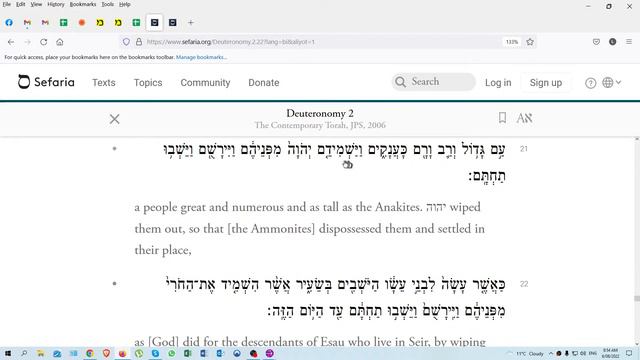
Task: Go to Sefaria home via logo
Action: [46, 82]
